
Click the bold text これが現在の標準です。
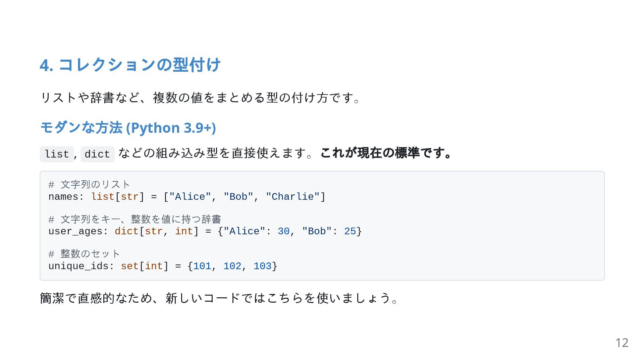tap(386, 153)
